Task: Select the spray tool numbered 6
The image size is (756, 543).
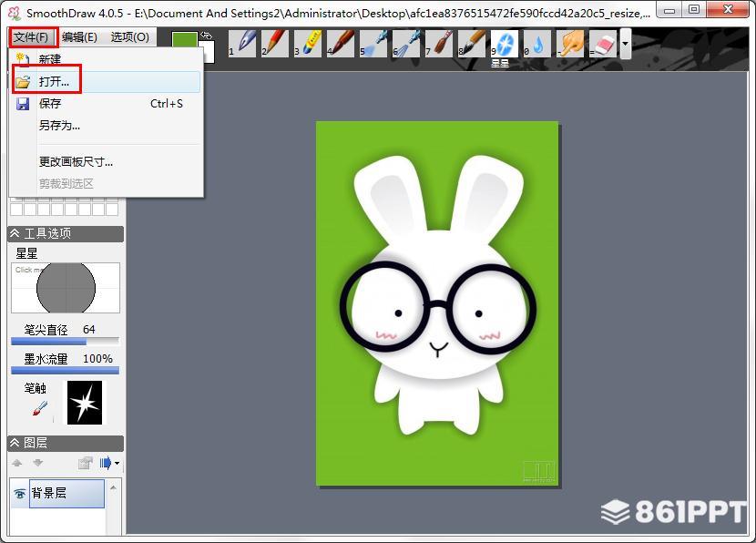Action: click(406, 44)
